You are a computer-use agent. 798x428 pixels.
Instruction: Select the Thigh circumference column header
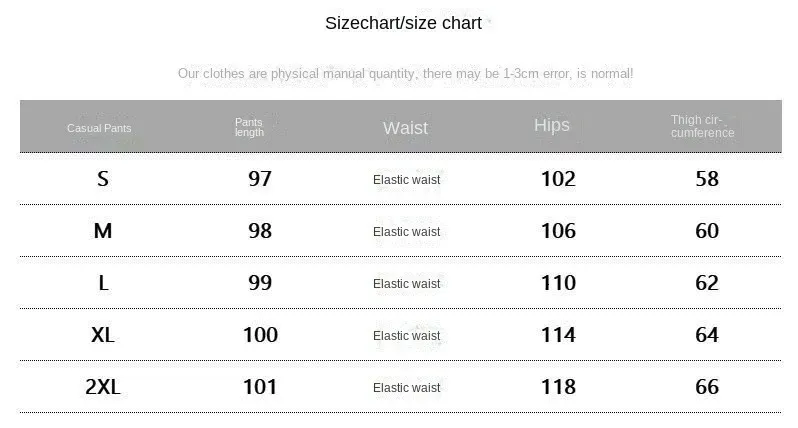[702, 127]
